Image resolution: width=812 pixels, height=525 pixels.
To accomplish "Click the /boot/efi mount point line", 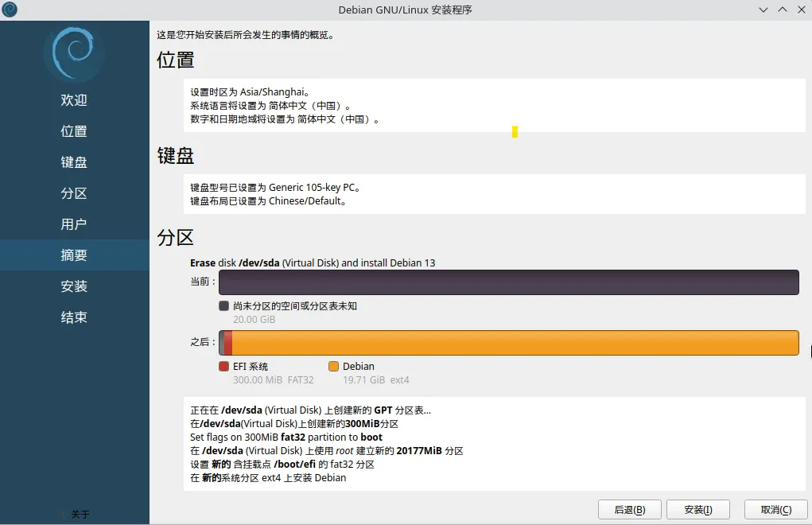I will [x=282, y=464].
